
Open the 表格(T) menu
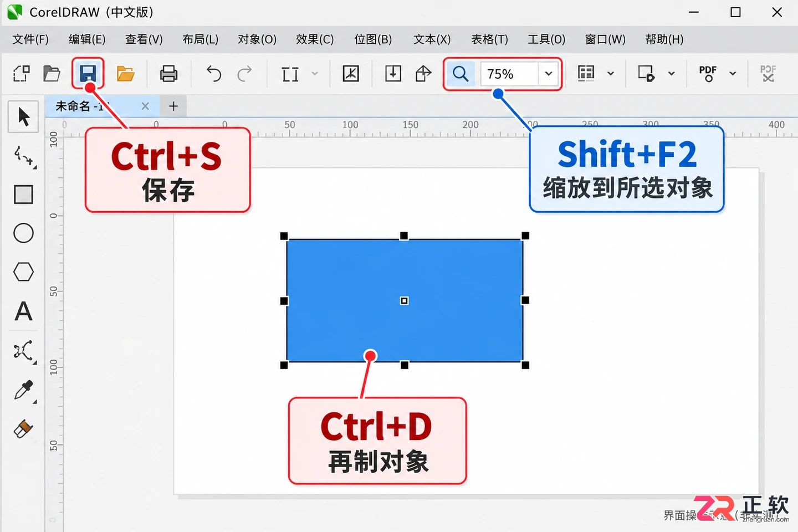pos(490,39)
